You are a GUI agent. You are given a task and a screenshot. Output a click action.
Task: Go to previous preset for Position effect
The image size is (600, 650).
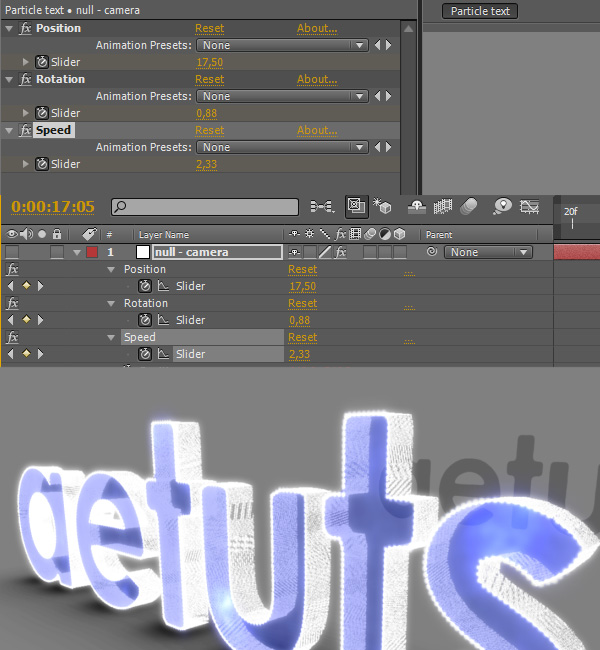[x=377, y=45]
